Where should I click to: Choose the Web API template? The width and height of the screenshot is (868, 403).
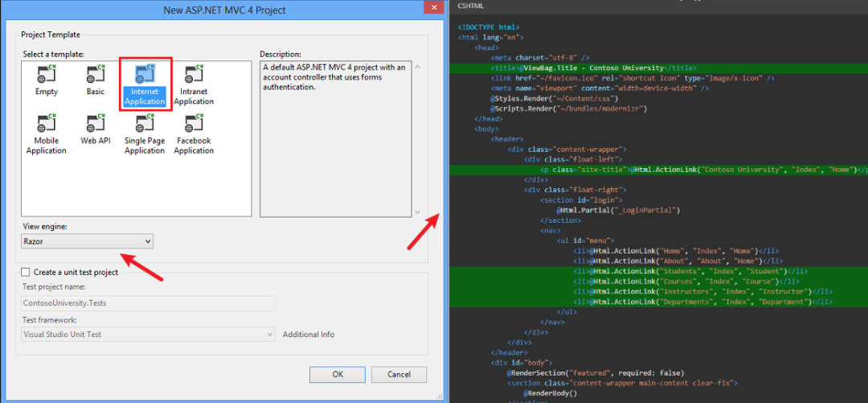click(x=95, y=130)
